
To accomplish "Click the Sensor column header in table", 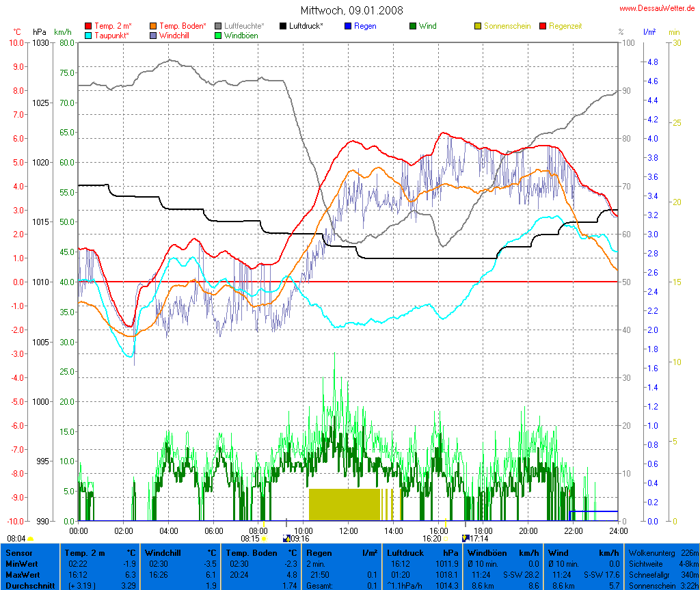I will tap(18, 552).
